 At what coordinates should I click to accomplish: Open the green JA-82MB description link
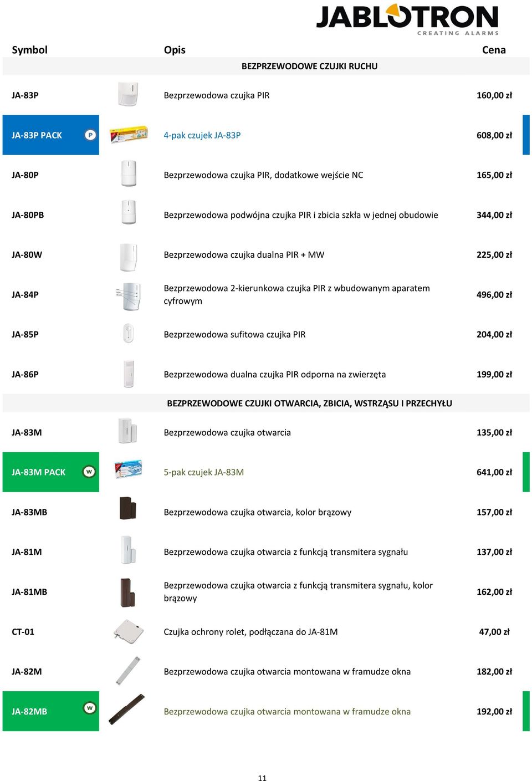[287, 712]
